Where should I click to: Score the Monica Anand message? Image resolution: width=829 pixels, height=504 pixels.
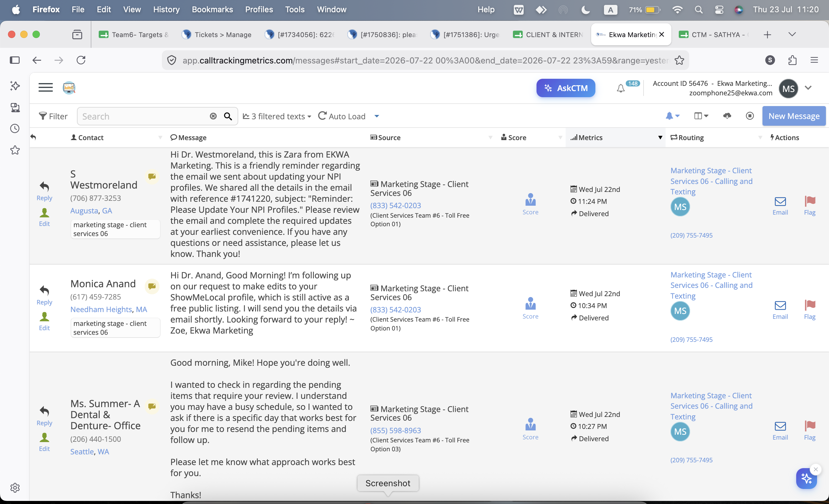530,308
